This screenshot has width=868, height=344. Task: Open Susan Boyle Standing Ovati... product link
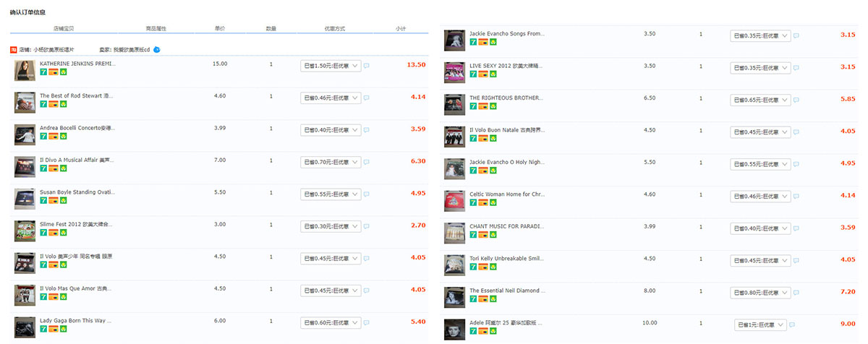pyautogui.click(x=77, y=192)
